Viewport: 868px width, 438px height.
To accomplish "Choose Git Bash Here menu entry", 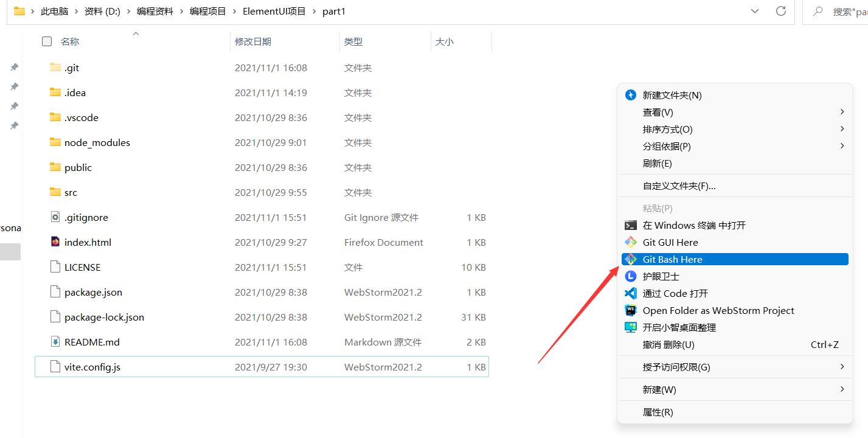I will pos(735,259).
